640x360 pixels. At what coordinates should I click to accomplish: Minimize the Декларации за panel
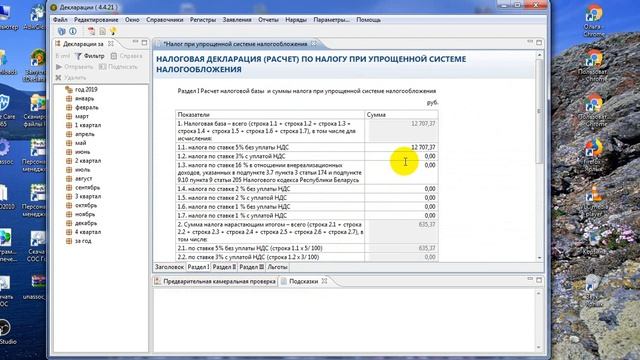pyautogui.click(x=136, y=42)
